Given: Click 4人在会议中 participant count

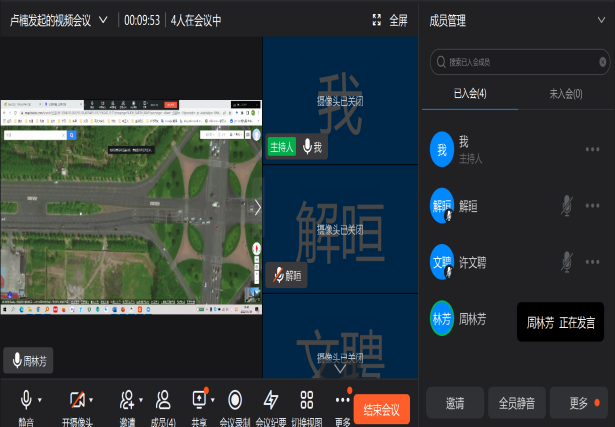Looking at the screenshot, I should point(196,20).
